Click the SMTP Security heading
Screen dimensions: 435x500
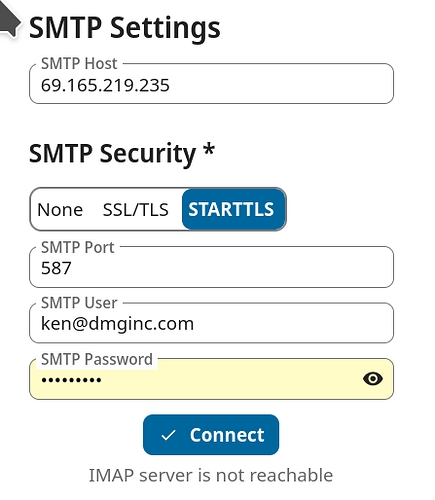pyautogui.click(x=122, y=154)
